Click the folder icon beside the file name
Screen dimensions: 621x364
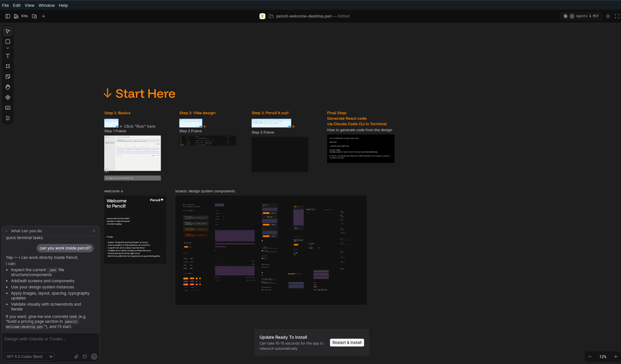271,16
